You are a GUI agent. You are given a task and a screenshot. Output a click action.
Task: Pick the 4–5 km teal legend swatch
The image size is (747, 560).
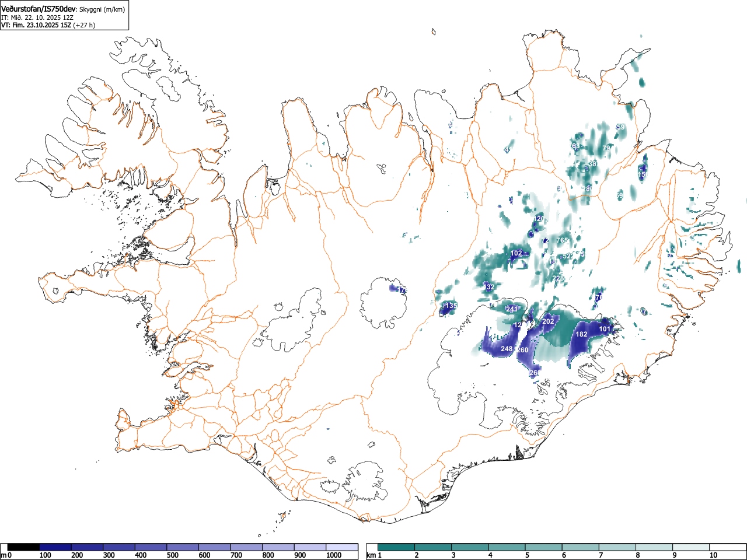507,547
